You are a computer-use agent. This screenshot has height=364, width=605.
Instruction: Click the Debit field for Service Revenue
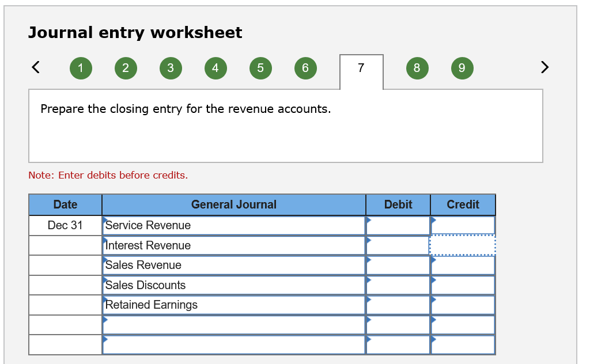[x=398, y=226]
